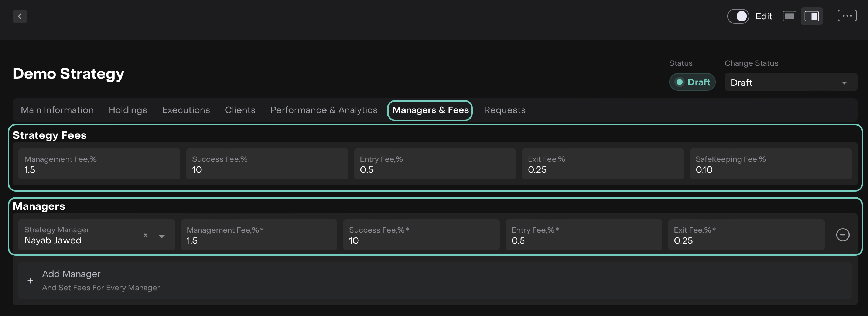Screen dimensions: 868x316
Task: Open the Strategy Manager dropdown arrow
Action: coord(162,236)
